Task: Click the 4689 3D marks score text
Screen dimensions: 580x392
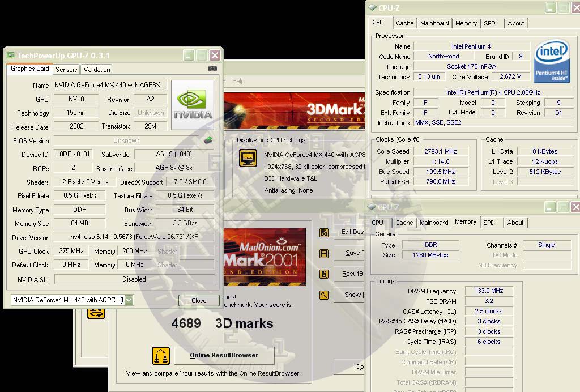Action: pos(222,323)
